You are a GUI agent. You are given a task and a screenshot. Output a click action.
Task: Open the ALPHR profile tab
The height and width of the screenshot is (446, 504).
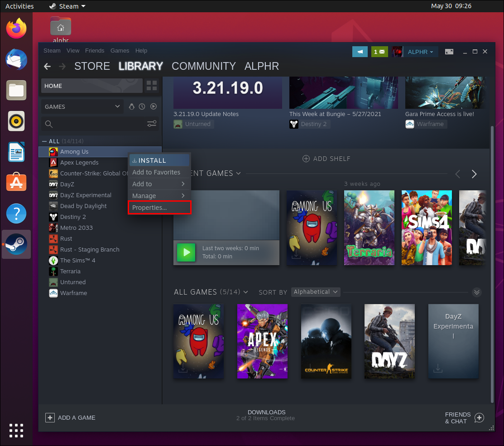point(261,66)
